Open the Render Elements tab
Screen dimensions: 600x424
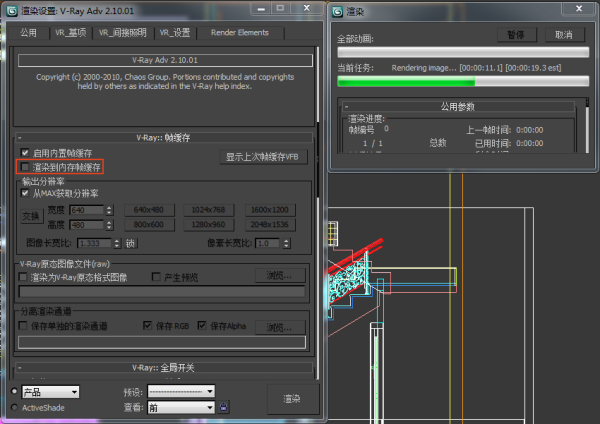[239, 32]
